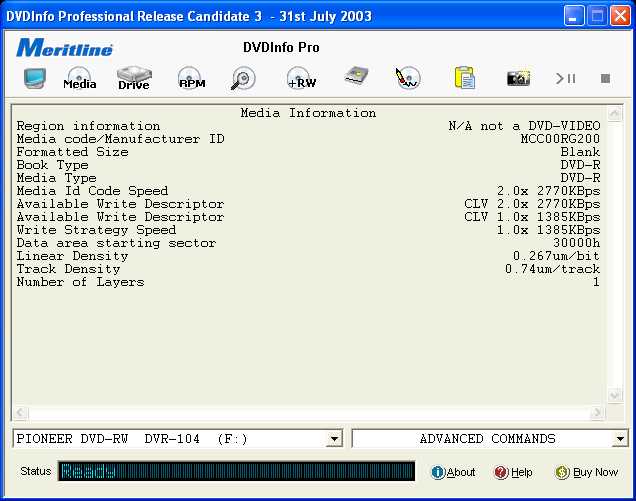636x501 pixels.
Task: Click the '0.74um/track' value
Action: (552, 269)
